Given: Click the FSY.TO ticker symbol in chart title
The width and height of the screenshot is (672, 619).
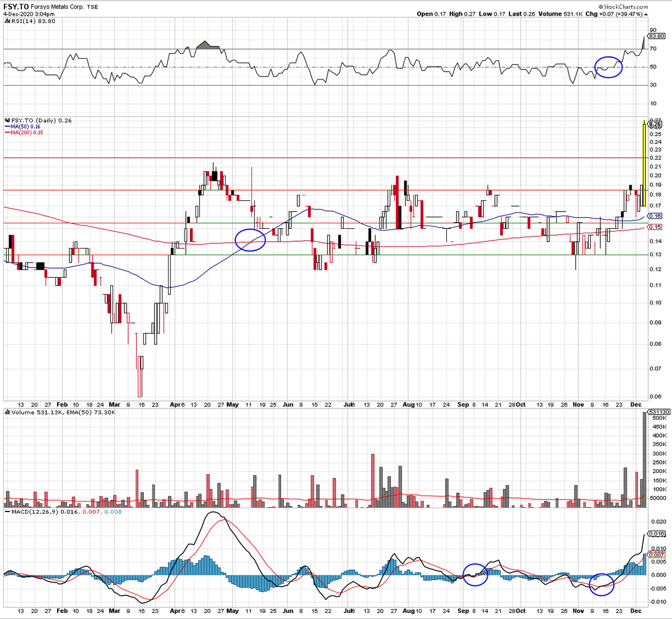Looking at the screenshot, I should [x=15, y=6].
